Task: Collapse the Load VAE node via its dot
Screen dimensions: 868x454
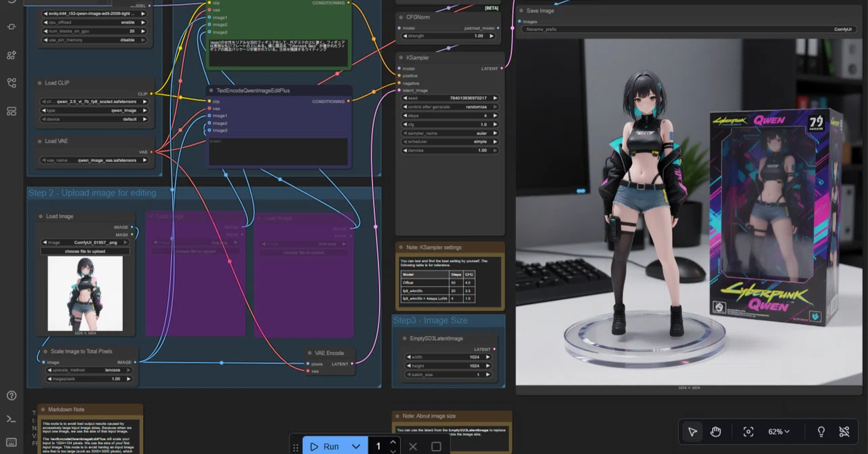Action: click(x=40, y=141)
